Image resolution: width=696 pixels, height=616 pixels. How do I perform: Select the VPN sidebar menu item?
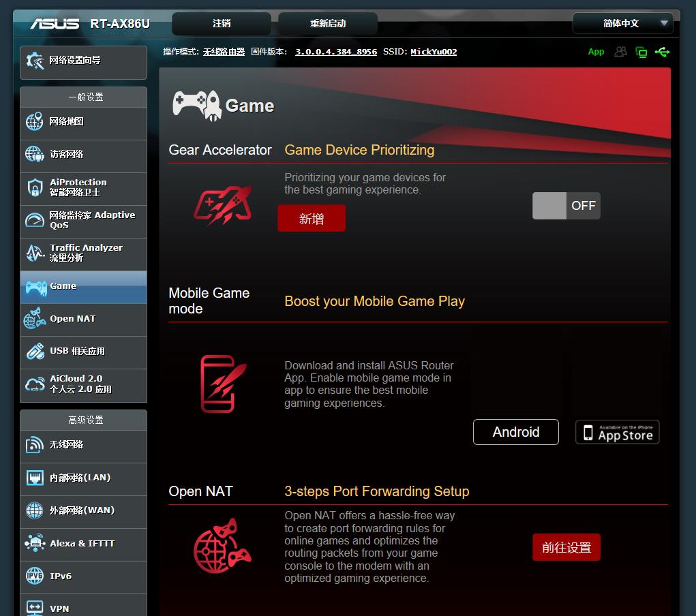coord(83,608)
